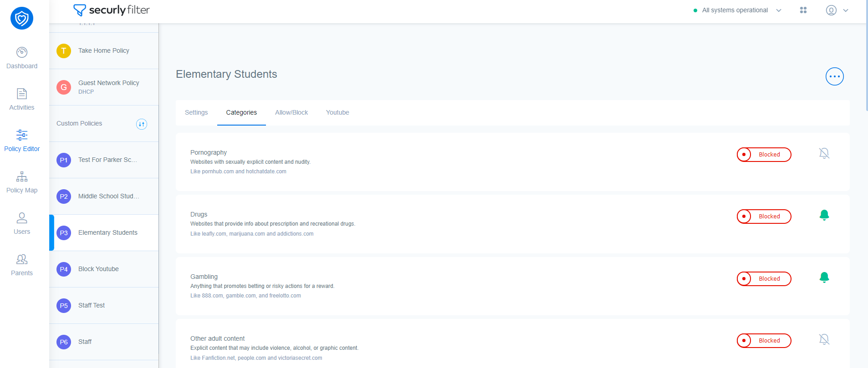Toggle the Other adult content Blocked switch
This screenshot has width=868, height=368.
point(764,341)
